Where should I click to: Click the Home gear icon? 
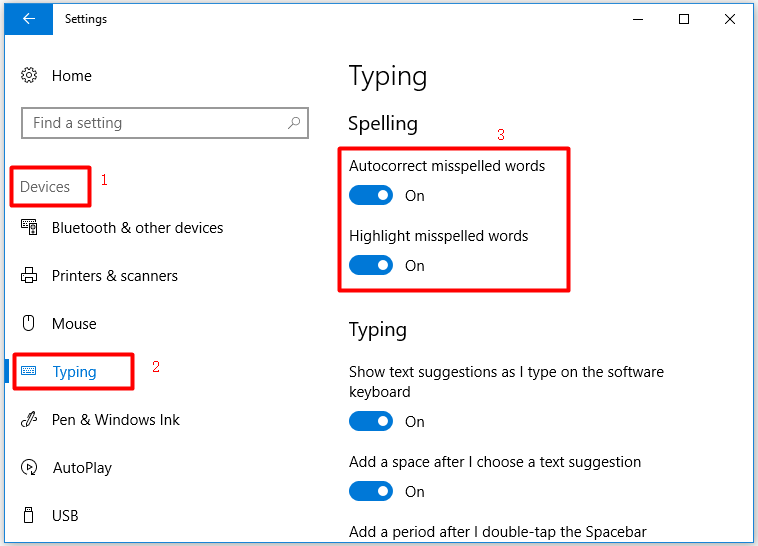29,75
